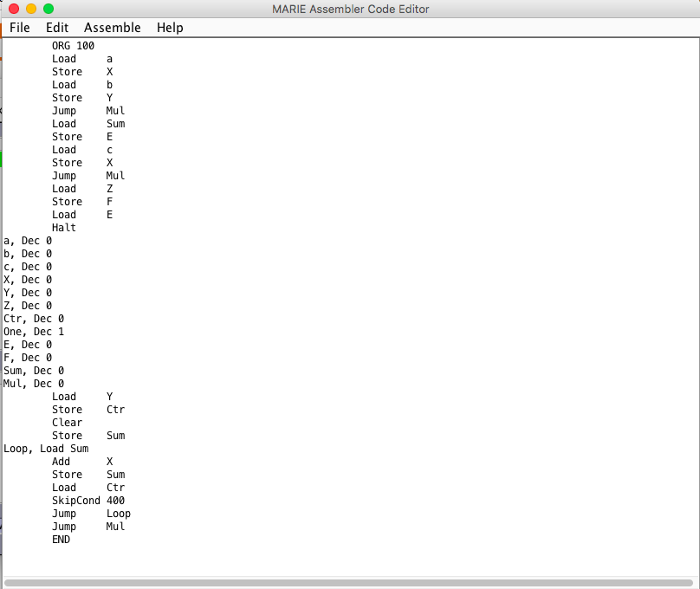This screenshot has width=700, height=589.
Task: Click the END directive line
Action: [x=61, y=539]
